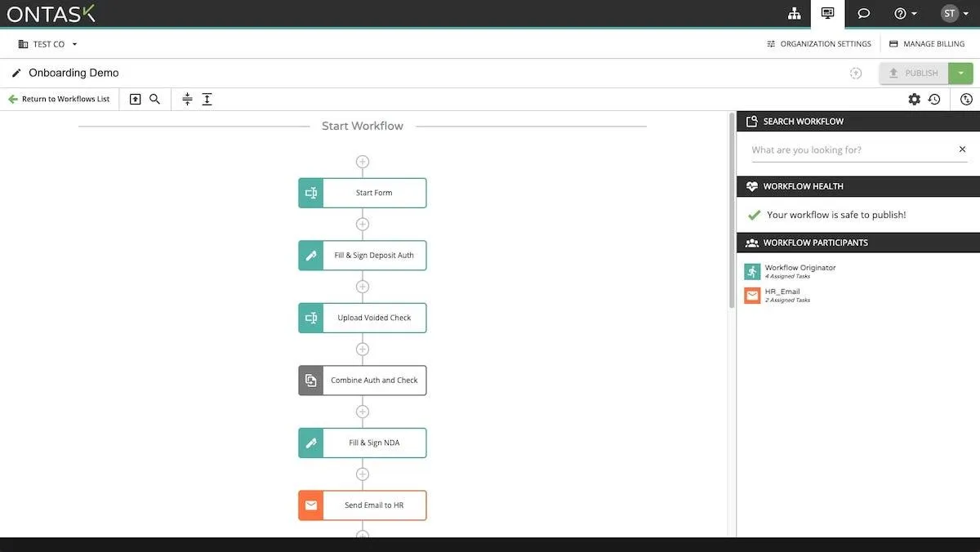Open the help question mark menu
This screenshot has width=980, height=552.
tap(906, 13)
